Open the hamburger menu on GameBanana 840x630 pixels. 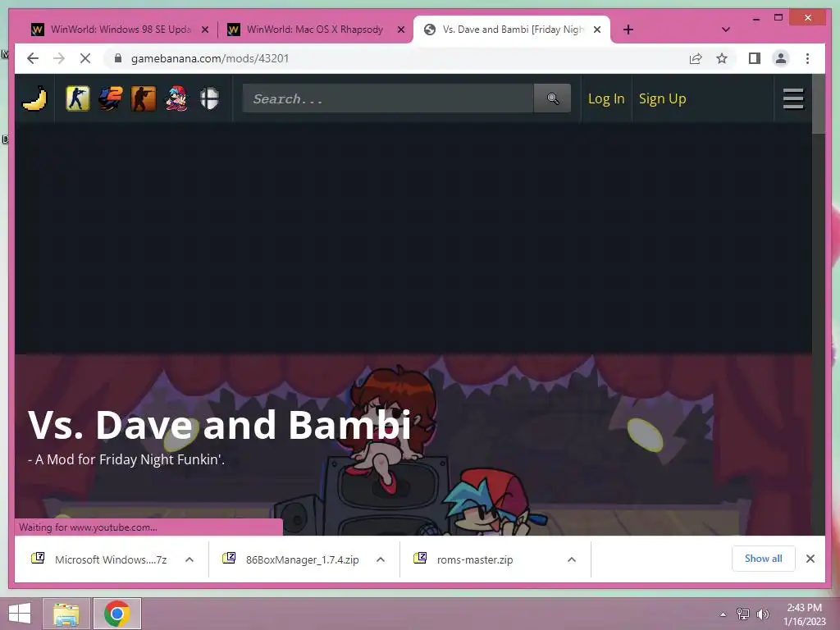pyautogui.click(x=793, y=98)
